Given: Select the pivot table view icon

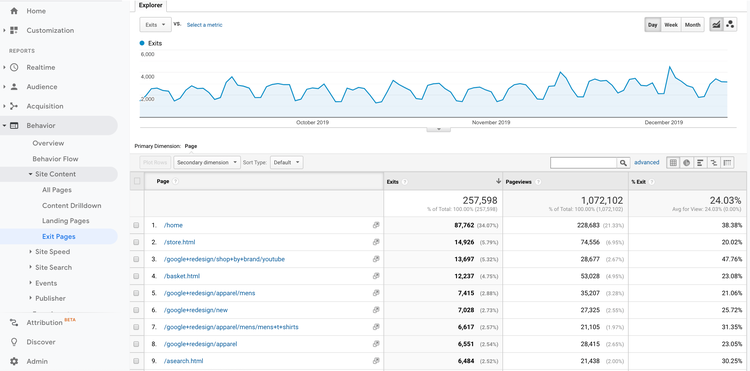Looking at the screenshot, I should tap(728, 163).
